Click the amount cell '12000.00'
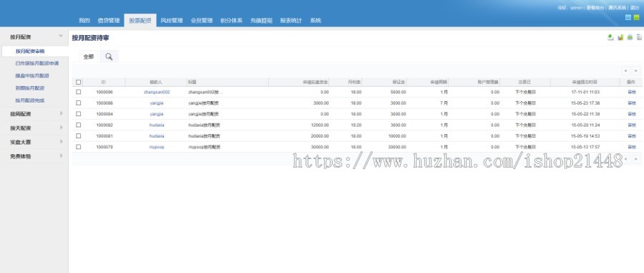644x273 pixels. pyautogui.click(x=320, y=125)
